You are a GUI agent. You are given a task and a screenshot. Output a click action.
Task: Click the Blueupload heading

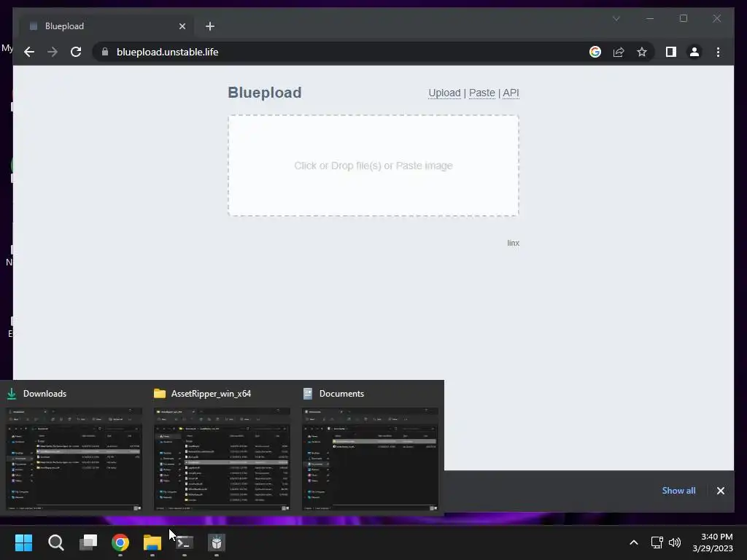[264, 93]
